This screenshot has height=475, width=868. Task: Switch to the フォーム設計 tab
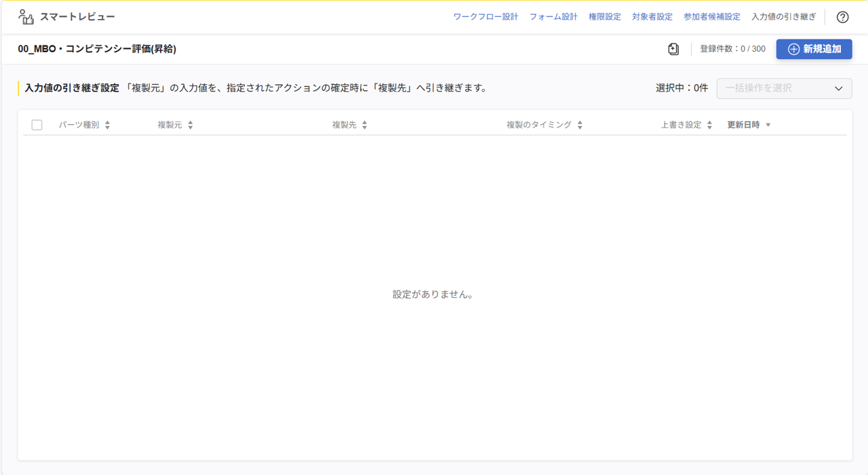[x=554, y=16]
